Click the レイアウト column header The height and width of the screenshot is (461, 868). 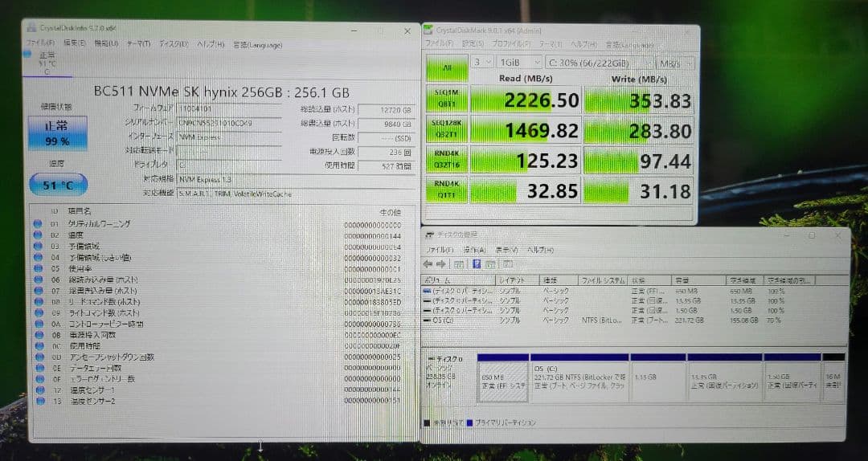click(517, 280)
